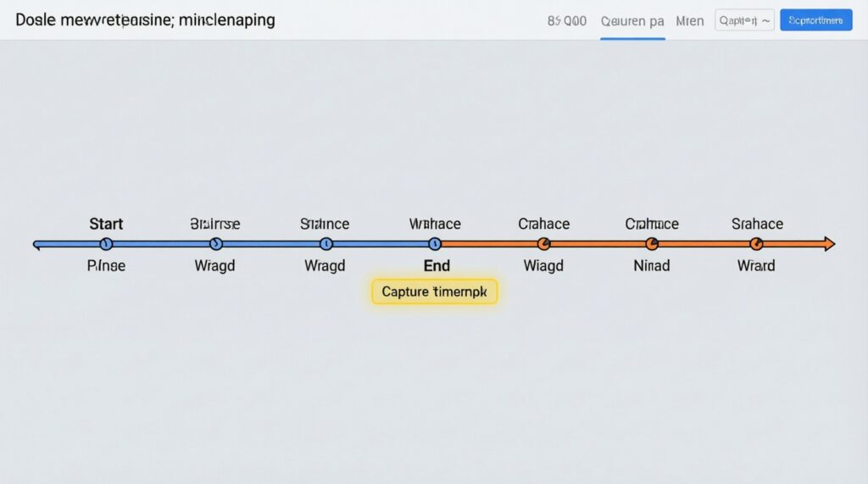The height and width of the screenshot is (484, 868).
Task: Click the orange marker above the Wiagd label
Action: tap(544, 244)
